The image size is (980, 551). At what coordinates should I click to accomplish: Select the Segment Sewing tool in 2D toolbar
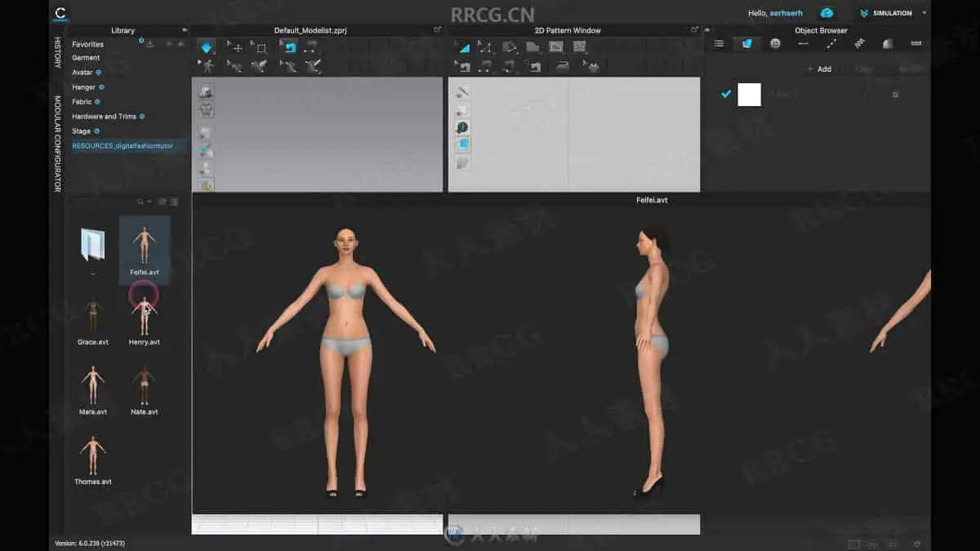[x=485, y=66]
